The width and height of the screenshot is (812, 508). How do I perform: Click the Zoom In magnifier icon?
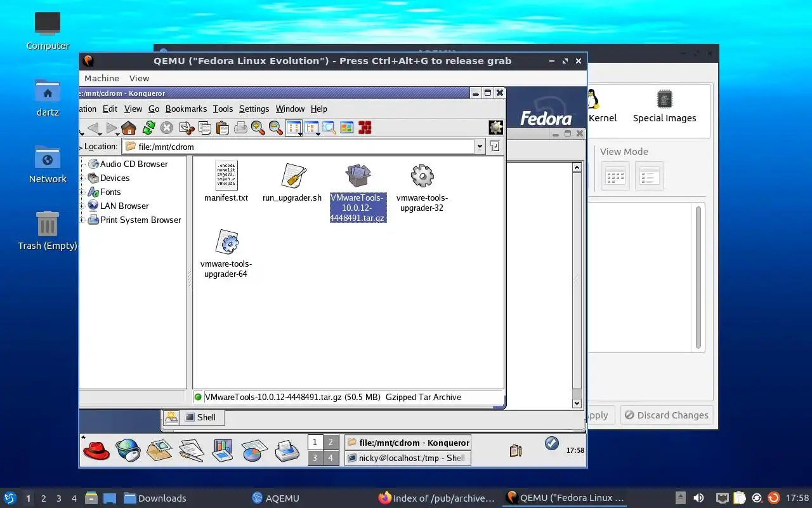(x=258, y=128)
